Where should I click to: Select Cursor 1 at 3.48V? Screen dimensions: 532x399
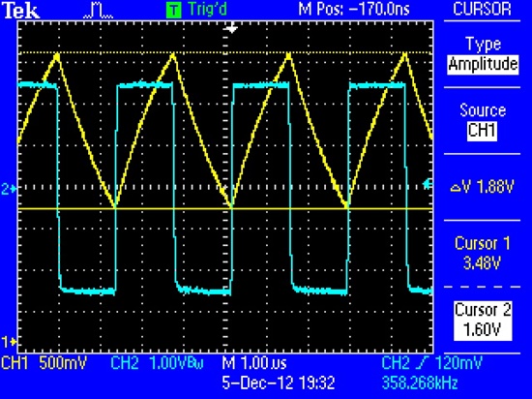point(482,253)
